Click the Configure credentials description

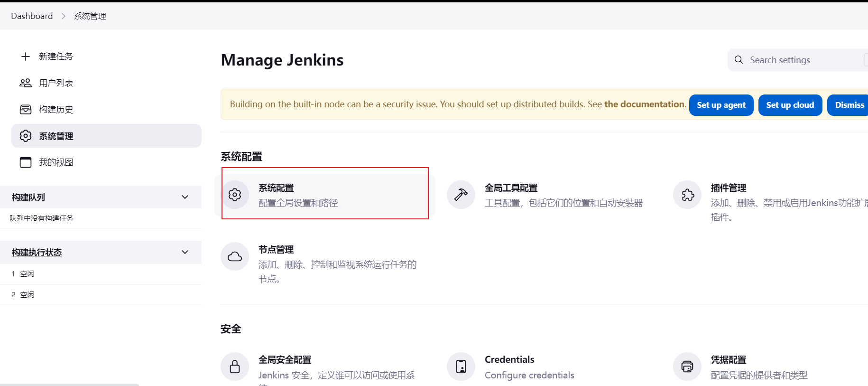(x=529, y=375)
